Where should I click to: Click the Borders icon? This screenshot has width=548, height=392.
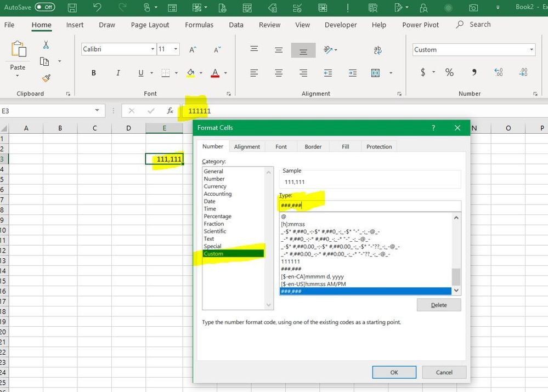(x=166, y=73)
